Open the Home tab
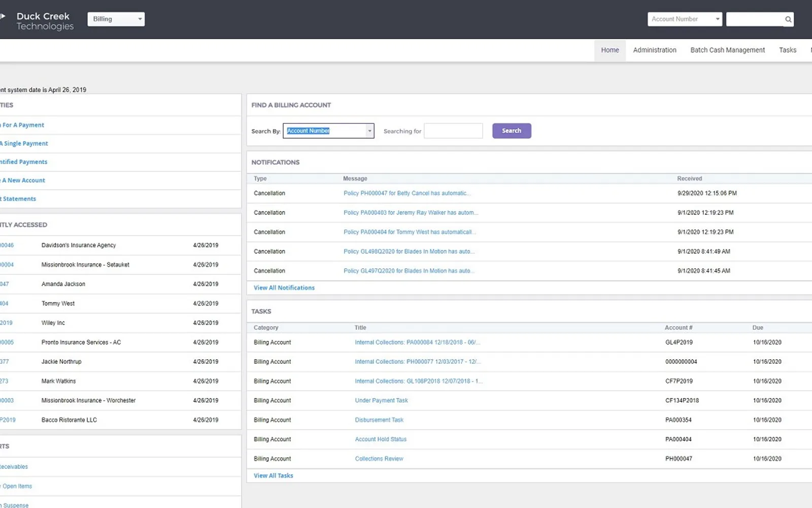 tap(610, 50)
